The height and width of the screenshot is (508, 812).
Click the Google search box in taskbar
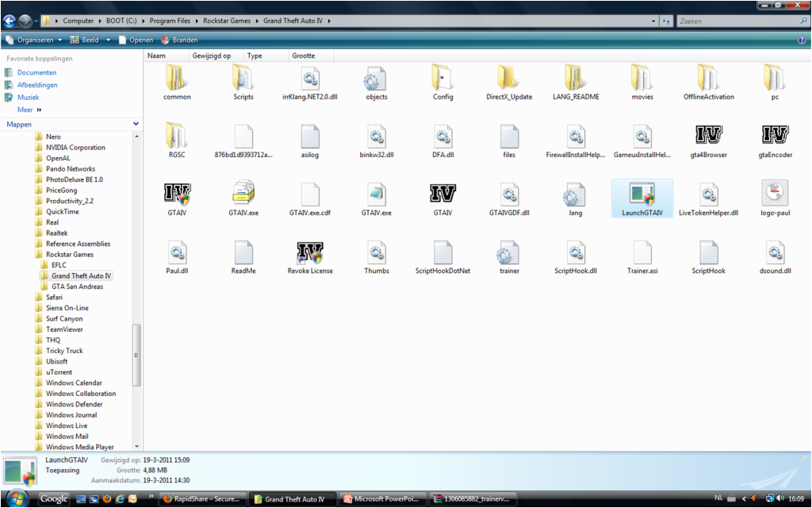click(54, 498)
